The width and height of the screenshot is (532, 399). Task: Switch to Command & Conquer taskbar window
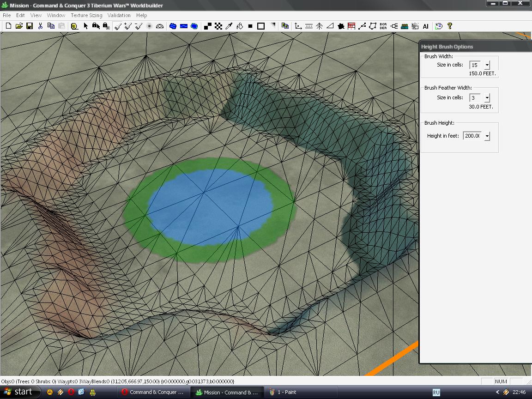153,392
